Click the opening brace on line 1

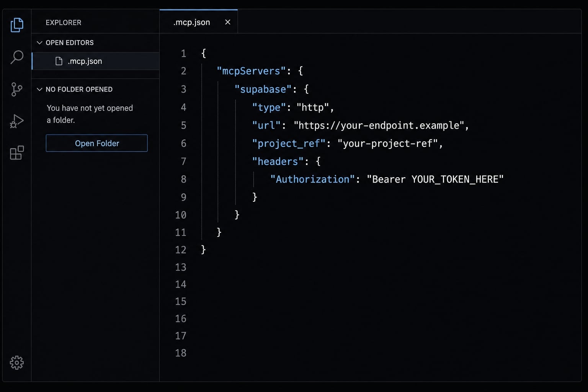click(204, 54)
